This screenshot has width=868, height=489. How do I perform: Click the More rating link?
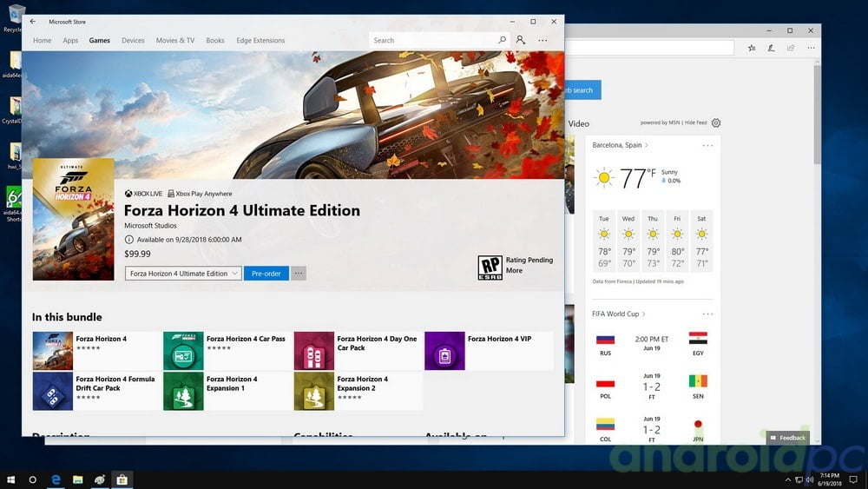pyautogui.click(x=514, y=271)
